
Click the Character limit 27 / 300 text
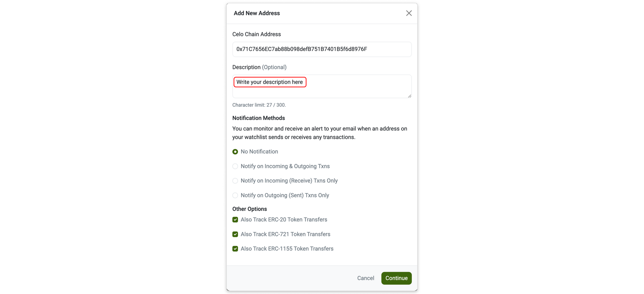(x=259, y=105)
